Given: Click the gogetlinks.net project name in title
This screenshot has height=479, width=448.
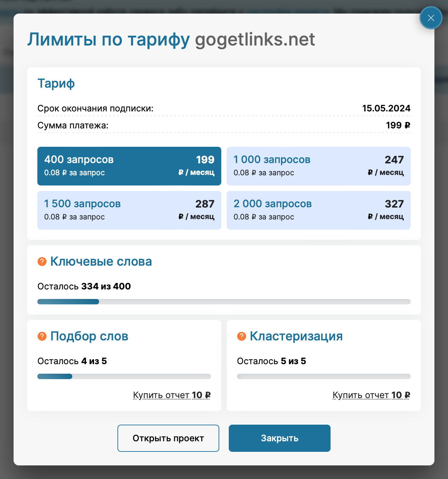Looking at the screenshot, I should 255,39.
